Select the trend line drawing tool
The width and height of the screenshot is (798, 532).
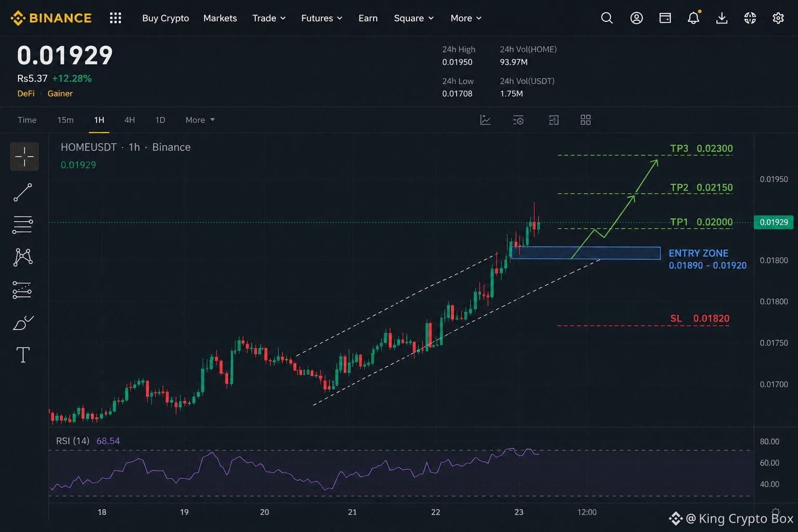[23, 192]
